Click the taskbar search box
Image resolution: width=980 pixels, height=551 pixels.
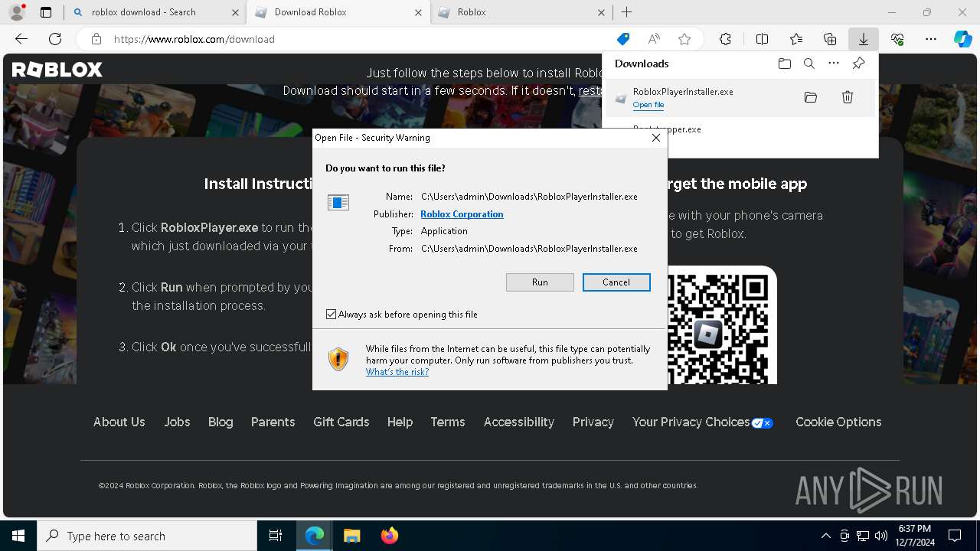(x=147, y=536)
